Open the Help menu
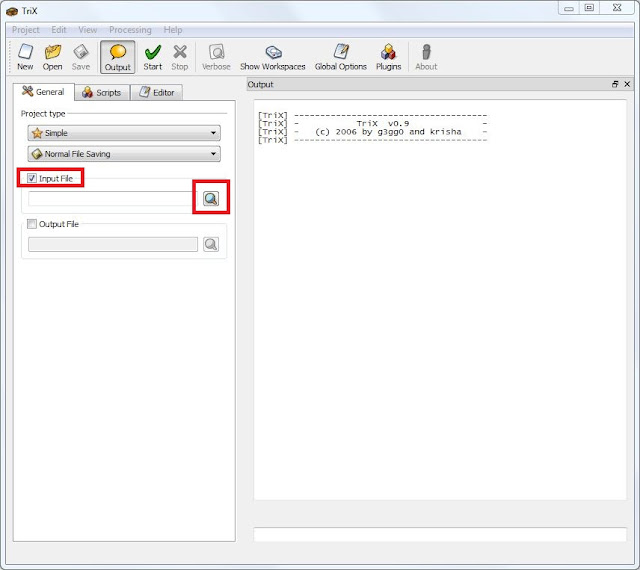640x570 pixels. pyautogui.click(x=173, y=30)
